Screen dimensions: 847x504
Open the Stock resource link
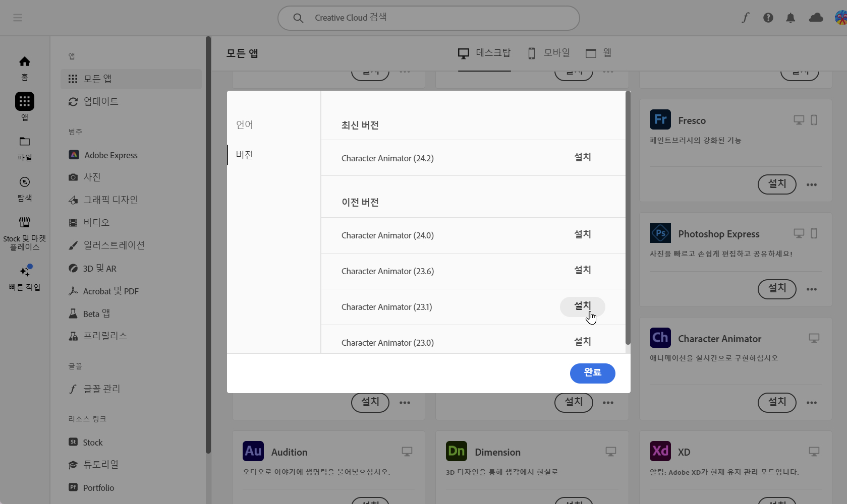click(x=131, y=443)
